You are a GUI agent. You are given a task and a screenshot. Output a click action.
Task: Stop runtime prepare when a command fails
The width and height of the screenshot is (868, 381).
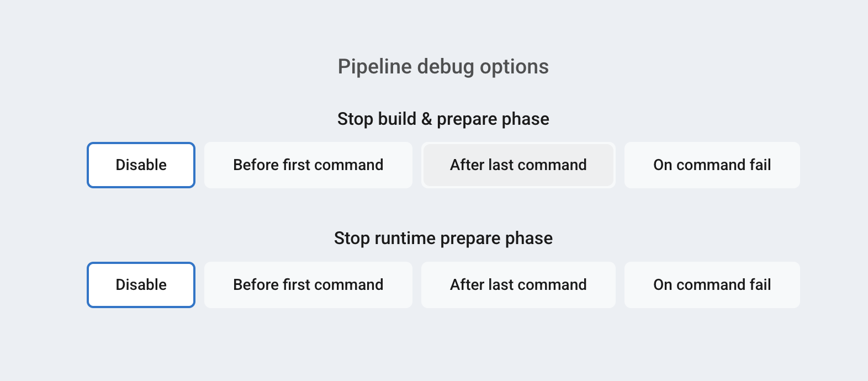712,285
